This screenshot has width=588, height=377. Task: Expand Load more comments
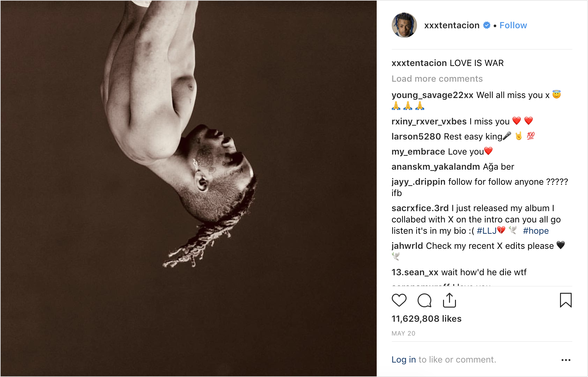pyautogui.click(x=437, y=79)
